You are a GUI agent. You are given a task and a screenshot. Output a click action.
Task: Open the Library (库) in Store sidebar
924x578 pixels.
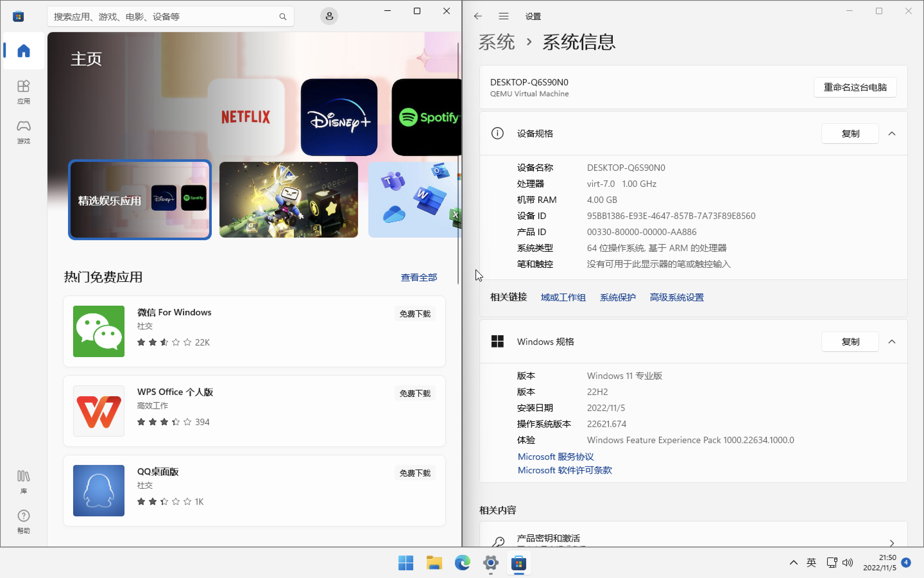tap(23, 482)
